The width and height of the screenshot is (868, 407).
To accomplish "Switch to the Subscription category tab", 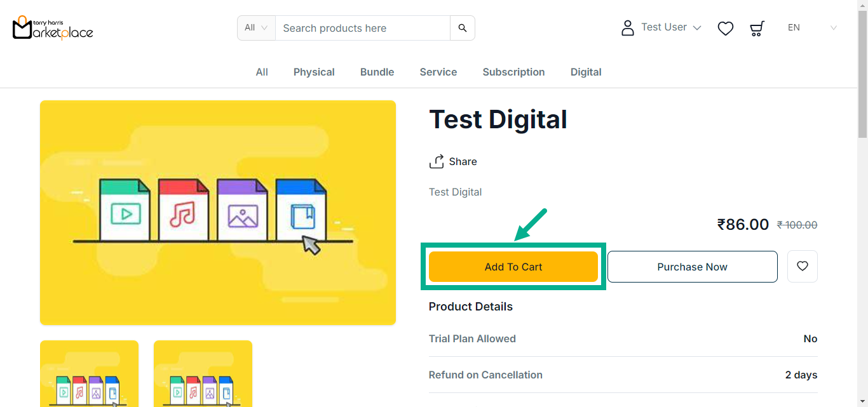I will click(x=513, y=72).
